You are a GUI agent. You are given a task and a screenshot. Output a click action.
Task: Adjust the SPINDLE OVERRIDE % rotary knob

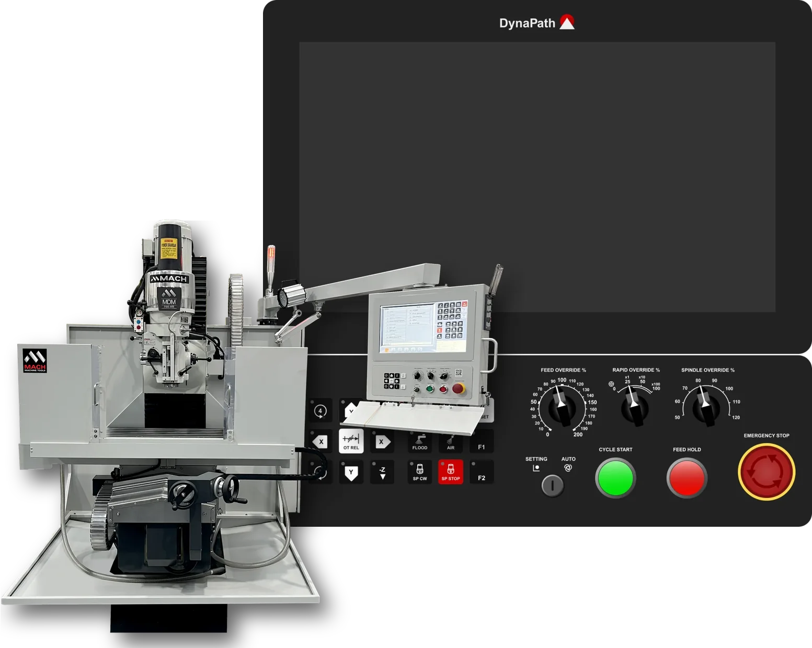(x=706, y=408)
